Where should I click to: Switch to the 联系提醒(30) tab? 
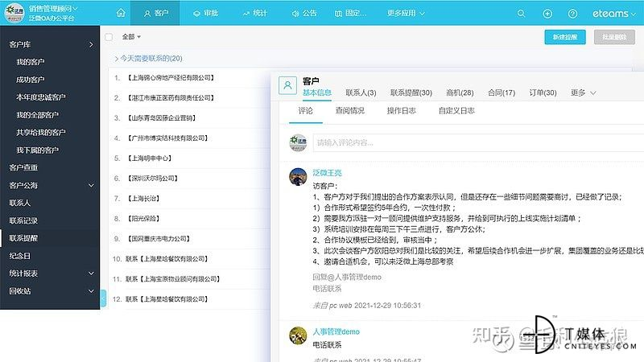411,93
